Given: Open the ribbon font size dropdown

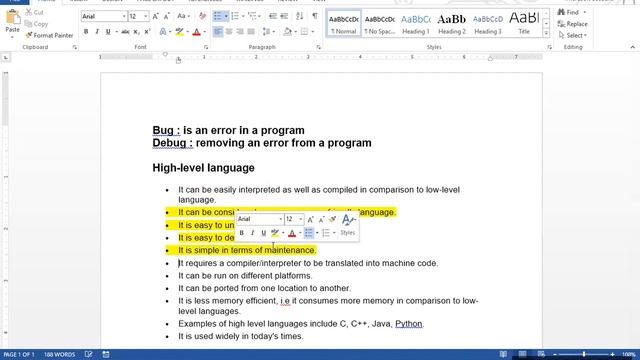Looking at the screenshot, I should (x=146, y=16).
